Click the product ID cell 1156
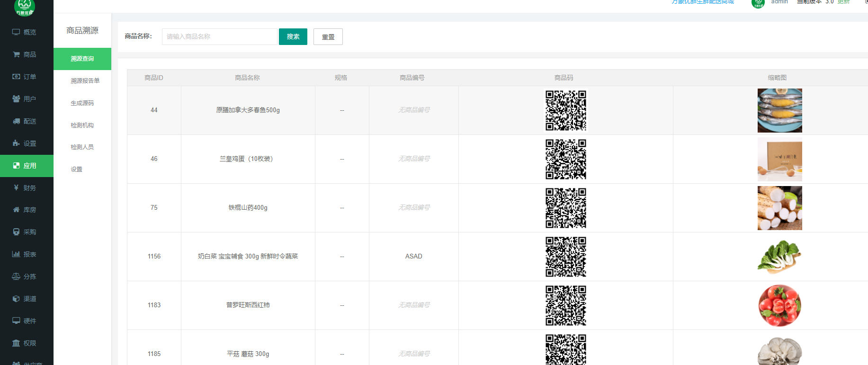Viewport: 868px width, 365px height. pos(154,256)
